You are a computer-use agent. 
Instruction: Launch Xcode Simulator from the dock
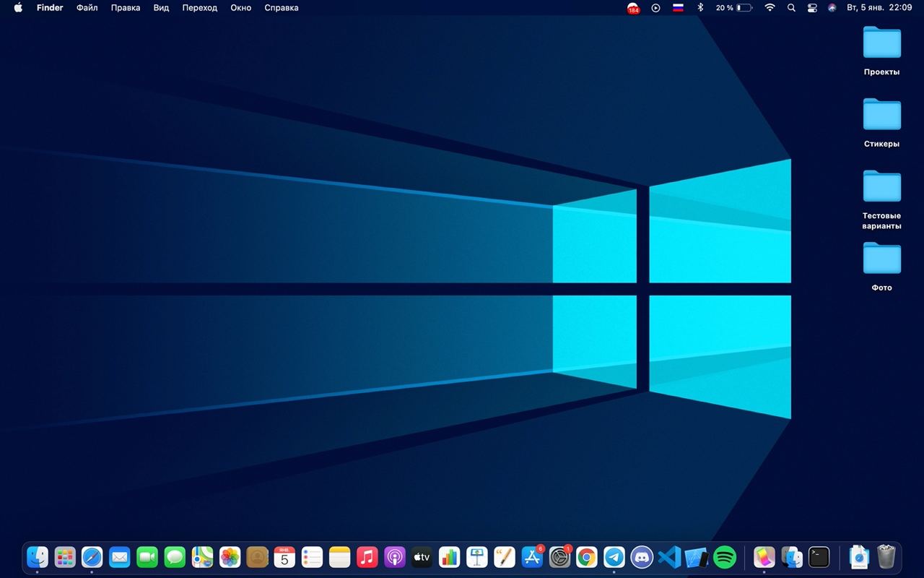pyautogui.click(x=697, y=557)
